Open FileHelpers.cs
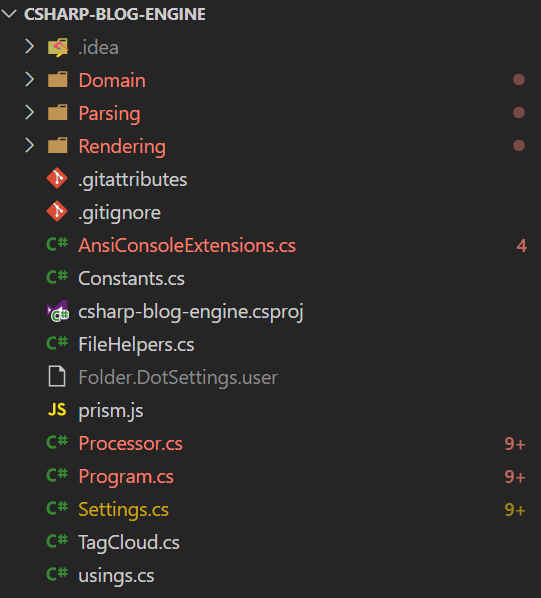 136,344
